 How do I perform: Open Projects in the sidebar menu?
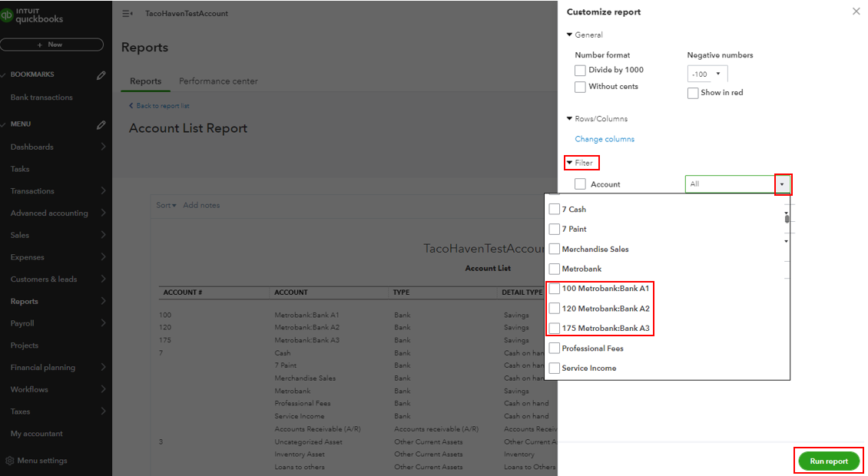point(25,345)
